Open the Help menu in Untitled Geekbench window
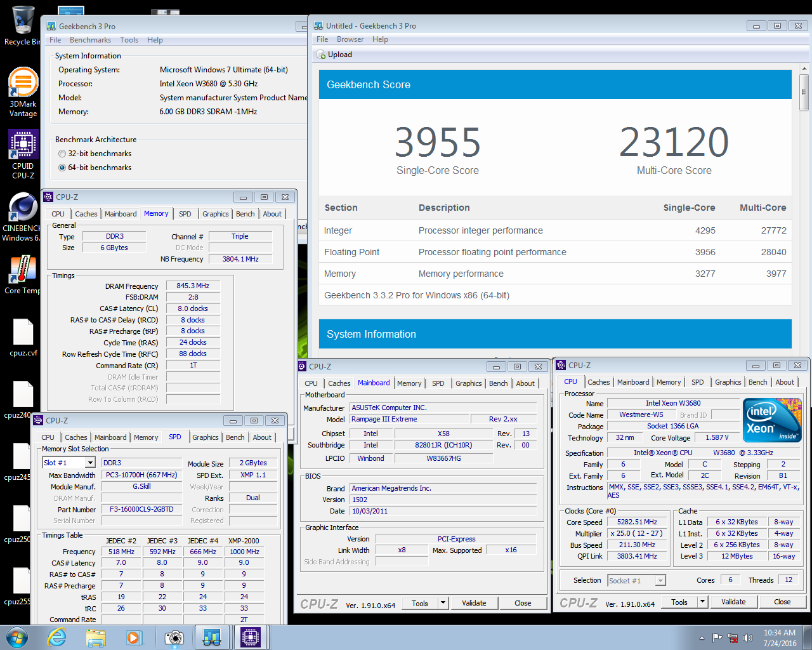 [380, 39]
